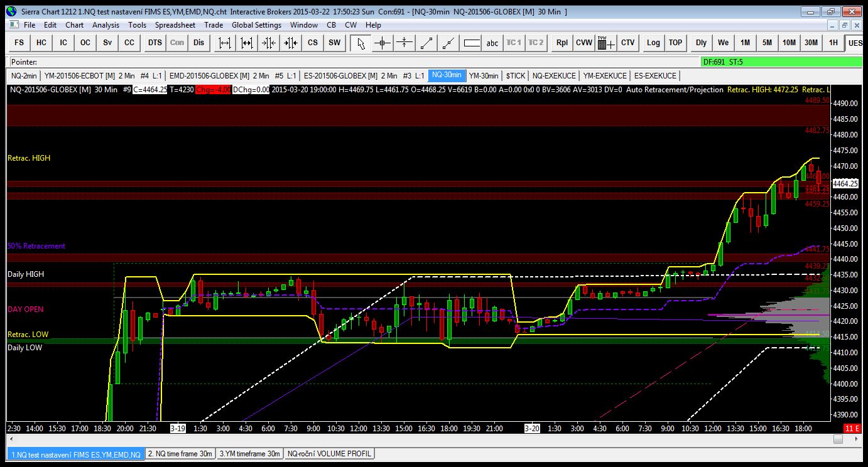Toggle the Dis toolbar button
This screenshot has height=467, width=868.
199,43
